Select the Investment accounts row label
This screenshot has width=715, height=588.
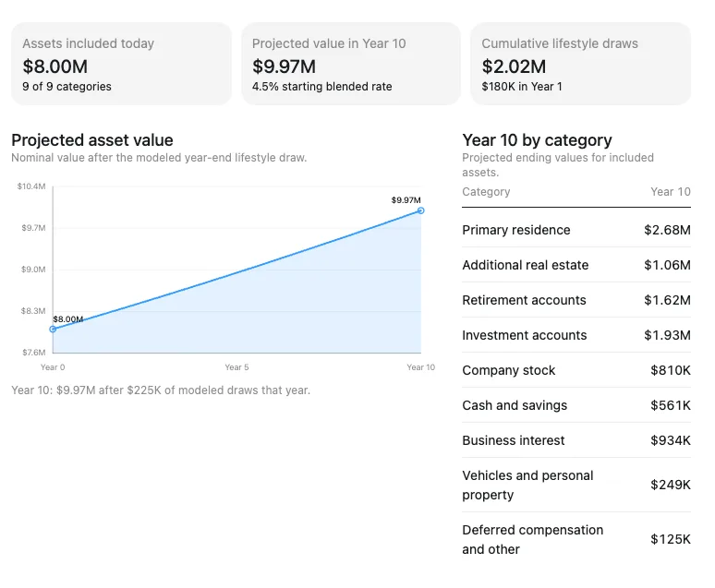[525, 335]
